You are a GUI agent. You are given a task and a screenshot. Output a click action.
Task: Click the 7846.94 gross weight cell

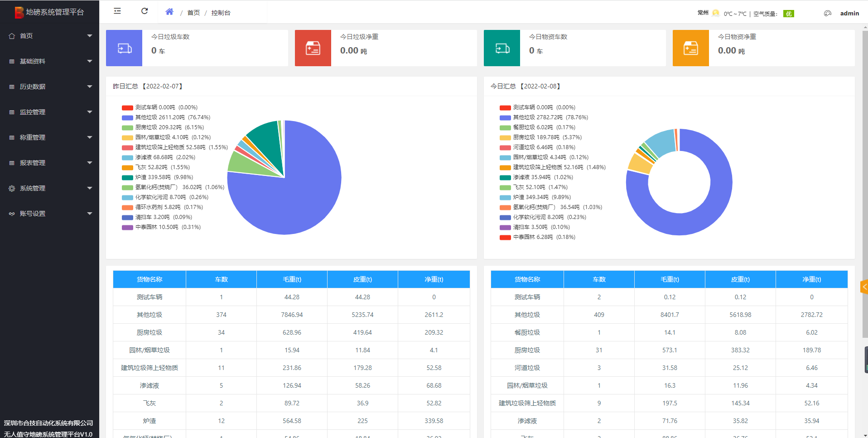click(292, 315)
